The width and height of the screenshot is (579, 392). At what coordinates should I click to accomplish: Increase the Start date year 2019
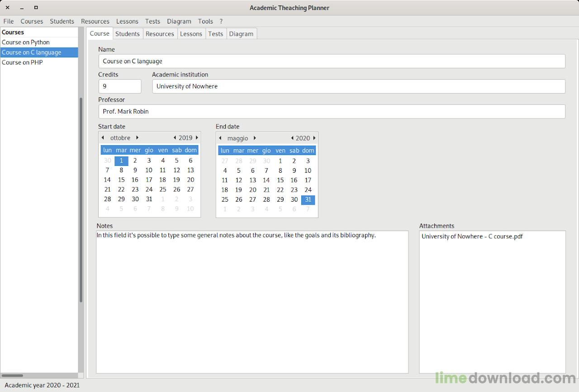pos(197,137)
